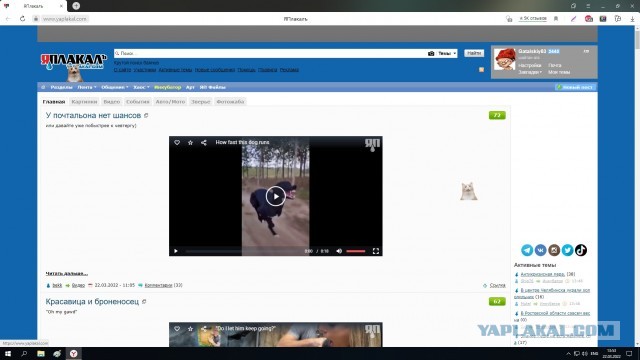The image size is (640, 360).
Task: Like the 'How fast this dog runs' video with heart icon
Action: [177, 142]
